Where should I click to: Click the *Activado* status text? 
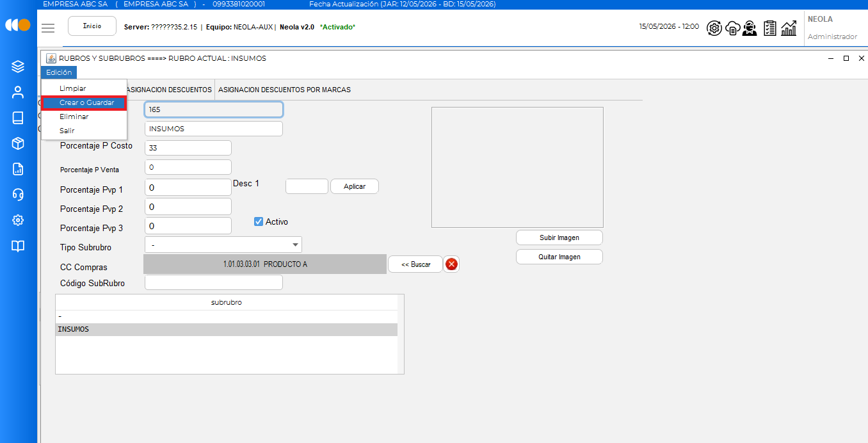(337, 27)
